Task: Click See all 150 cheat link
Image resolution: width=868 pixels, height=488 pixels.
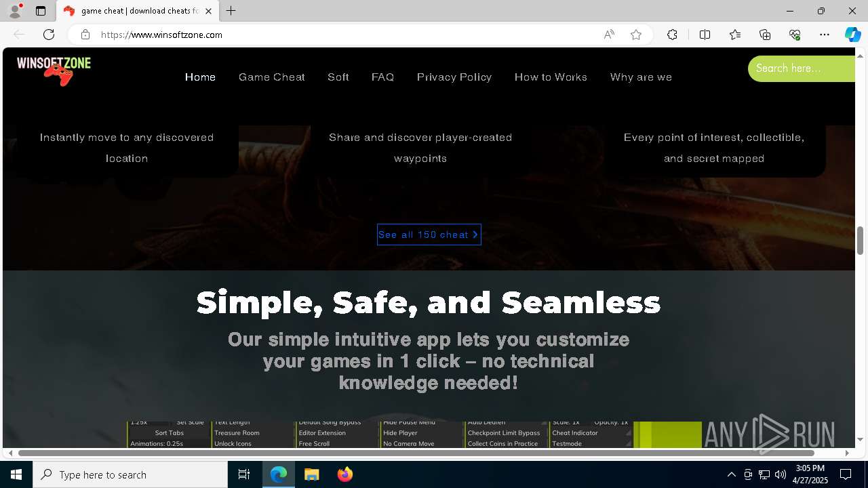Action: pos(429,235)
